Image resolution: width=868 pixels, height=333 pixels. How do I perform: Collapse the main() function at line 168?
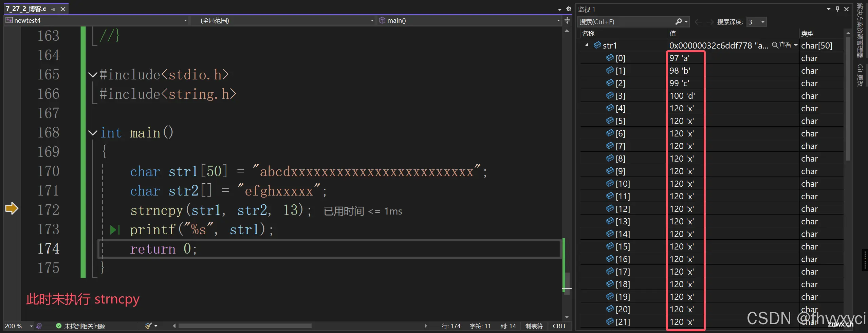coord(92,133)
